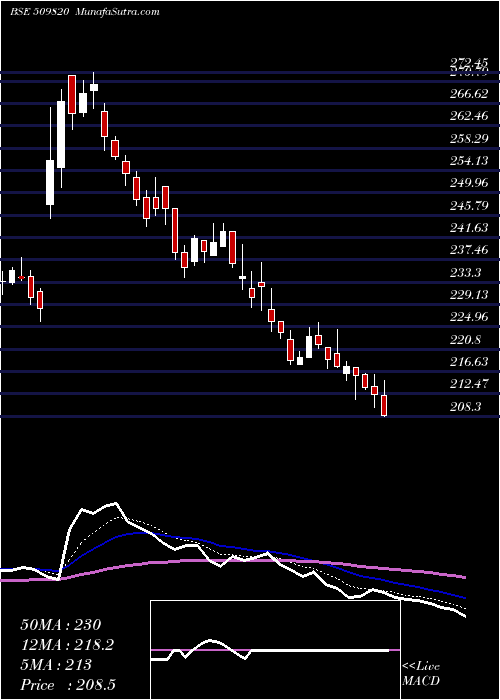Click the 237.46 price axis value
Viewport: 500px width, 700px height.
pos(469,250)
